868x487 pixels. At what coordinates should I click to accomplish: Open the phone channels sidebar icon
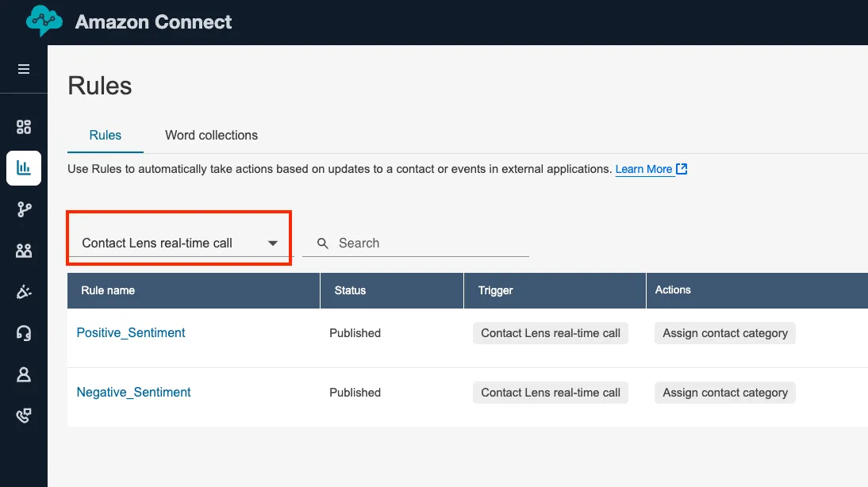[24, 416]
